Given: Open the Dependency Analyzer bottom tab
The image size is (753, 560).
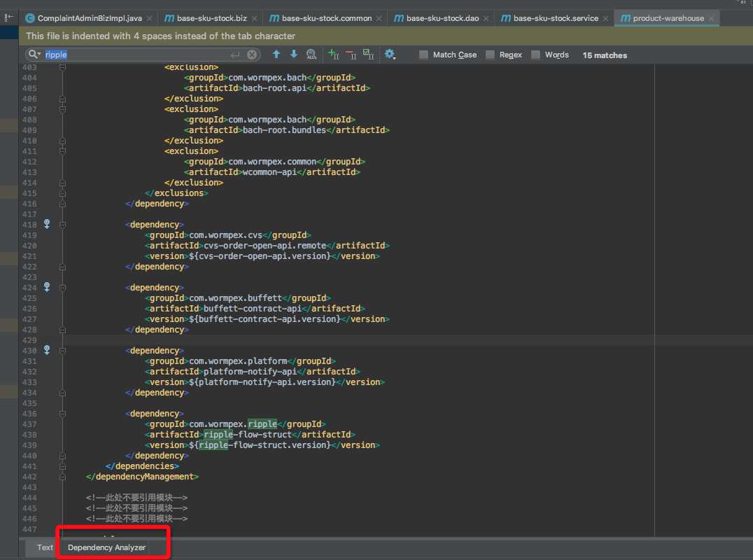Looking at the screenshot, I should point(106,547).
